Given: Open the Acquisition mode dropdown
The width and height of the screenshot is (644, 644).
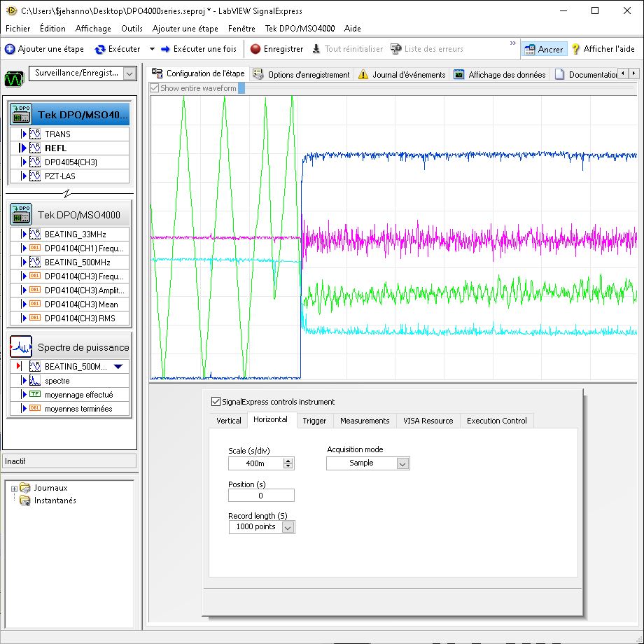Looking at the screenshot, I should tap(402, 463).
